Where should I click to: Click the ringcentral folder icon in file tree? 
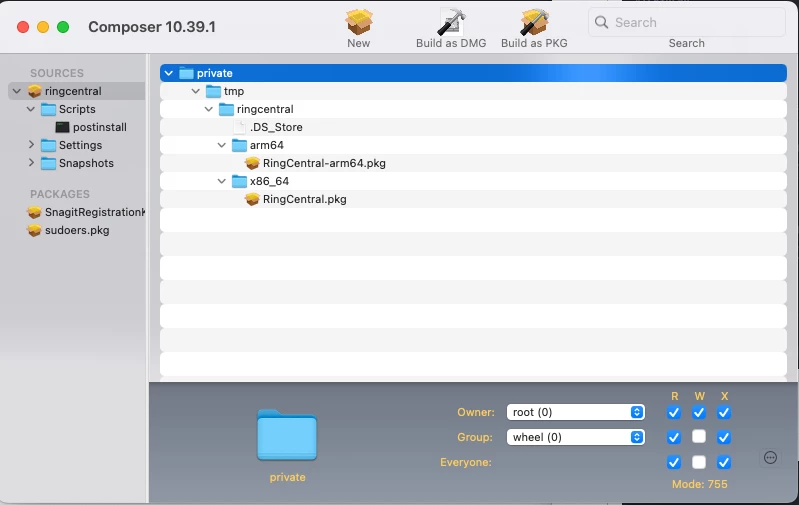pos(226,109)
